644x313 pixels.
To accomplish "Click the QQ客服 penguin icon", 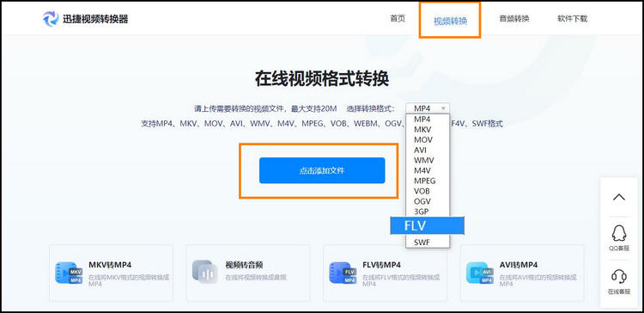I will [x=619, y=234].
